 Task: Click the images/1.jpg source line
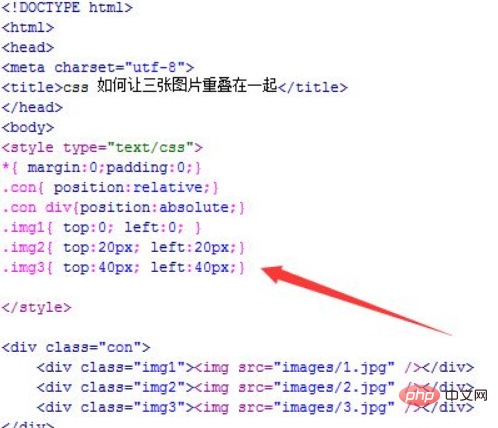pos(255,367)
